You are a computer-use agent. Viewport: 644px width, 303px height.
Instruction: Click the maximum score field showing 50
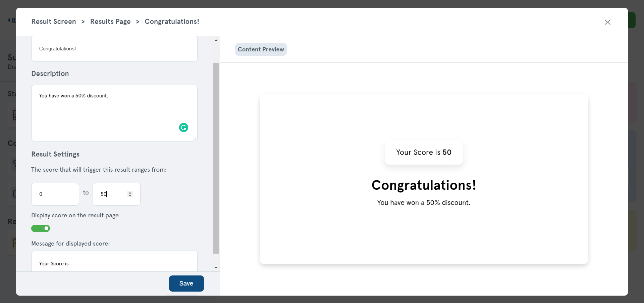(x=112, y=194)
